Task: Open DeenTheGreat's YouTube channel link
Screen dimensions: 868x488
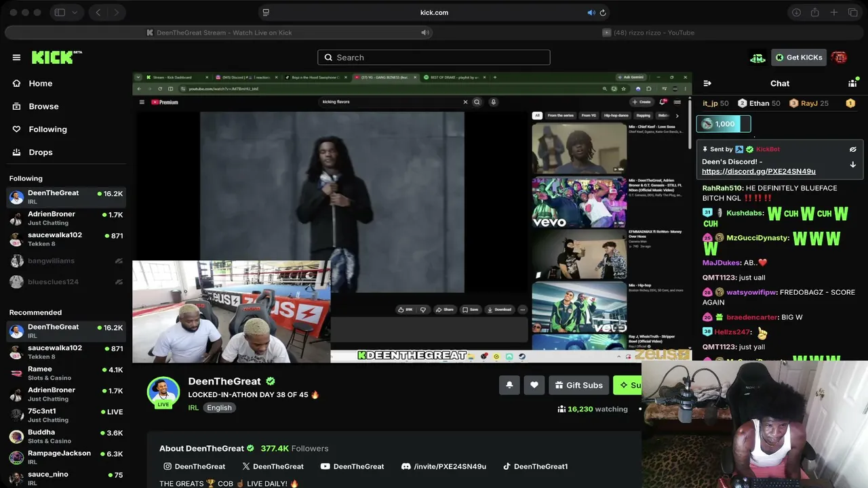Action: coord(352,466)
